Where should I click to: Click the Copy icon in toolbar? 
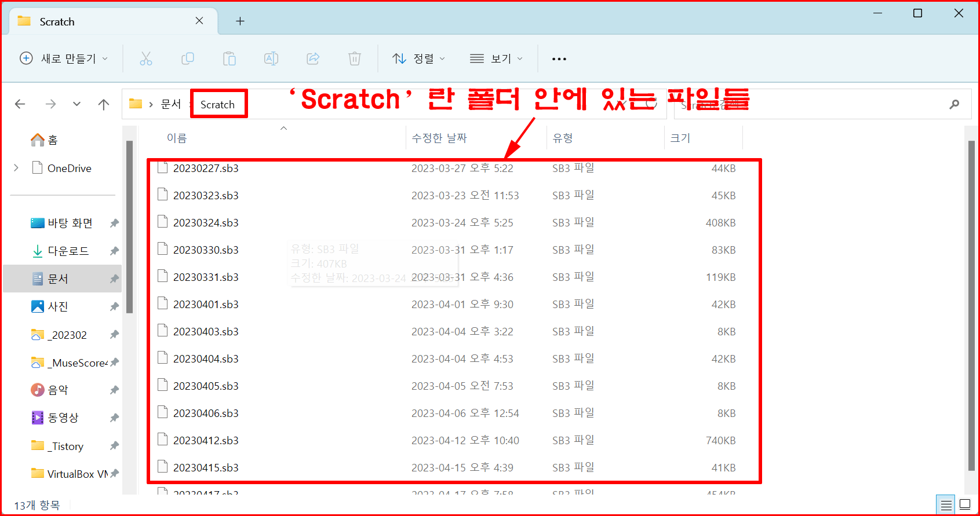188,58
